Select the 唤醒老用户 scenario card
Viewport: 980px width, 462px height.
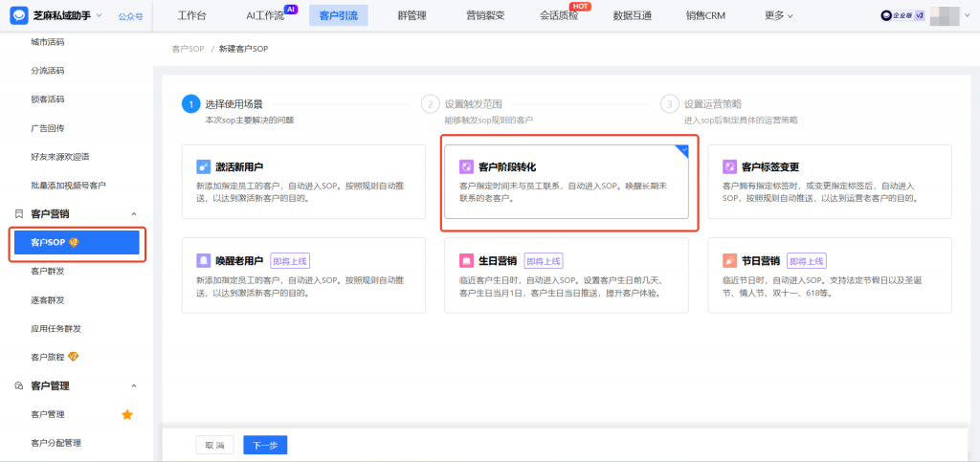(303, 275)
